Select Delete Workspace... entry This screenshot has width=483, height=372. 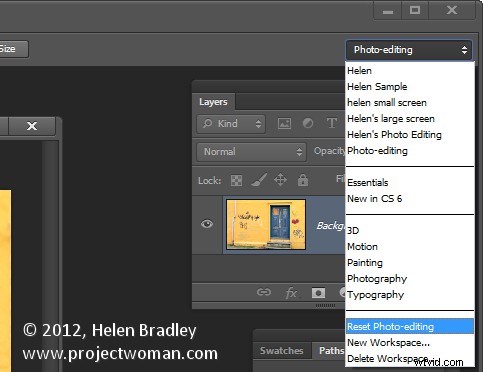tap(410, 359)
